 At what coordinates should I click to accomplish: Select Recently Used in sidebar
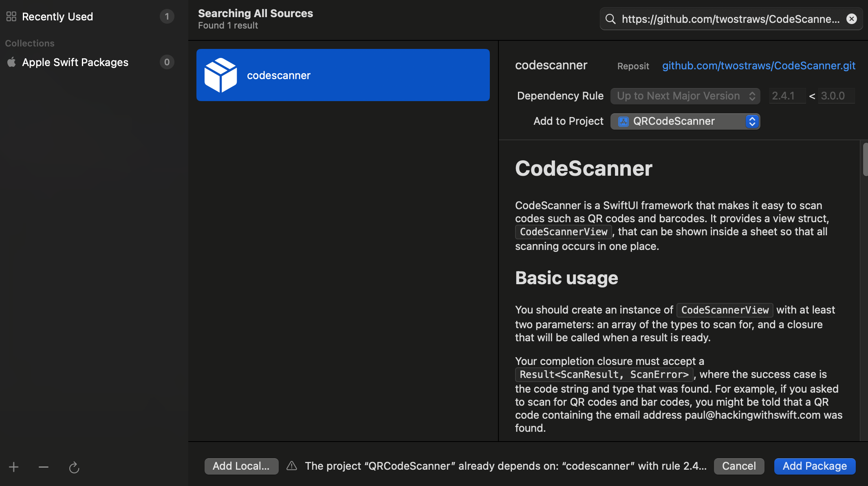click(57, 17)
